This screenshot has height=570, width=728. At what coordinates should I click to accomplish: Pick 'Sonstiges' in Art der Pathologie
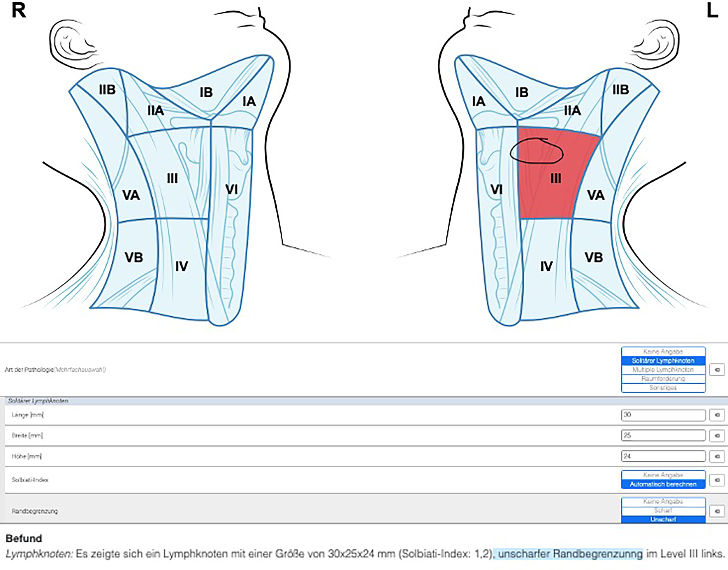(x=663, y=388)
